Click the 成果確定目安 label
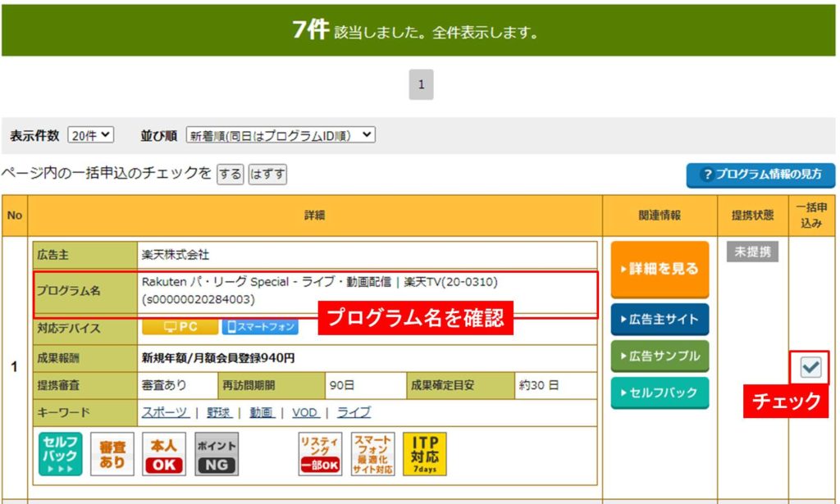 tap(442, 385)
